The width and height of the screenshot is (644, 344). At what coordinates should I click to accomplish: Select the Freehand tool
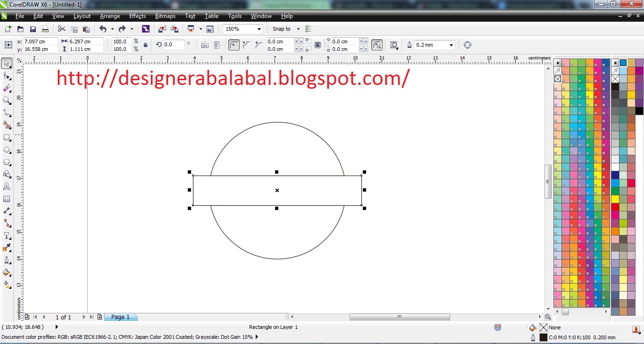tap(7, 113)
